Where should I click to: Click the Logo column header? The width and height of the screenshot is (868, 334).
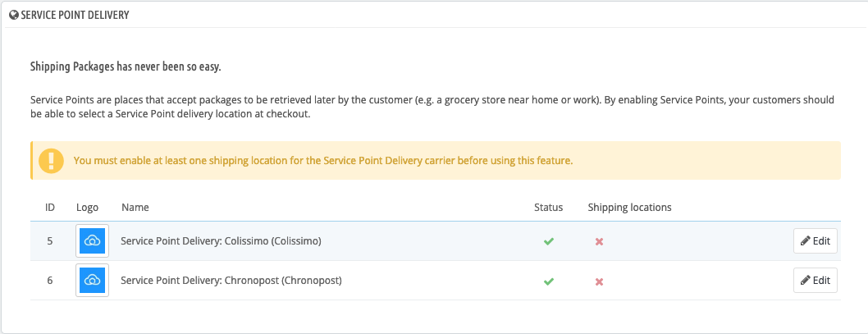88,208
